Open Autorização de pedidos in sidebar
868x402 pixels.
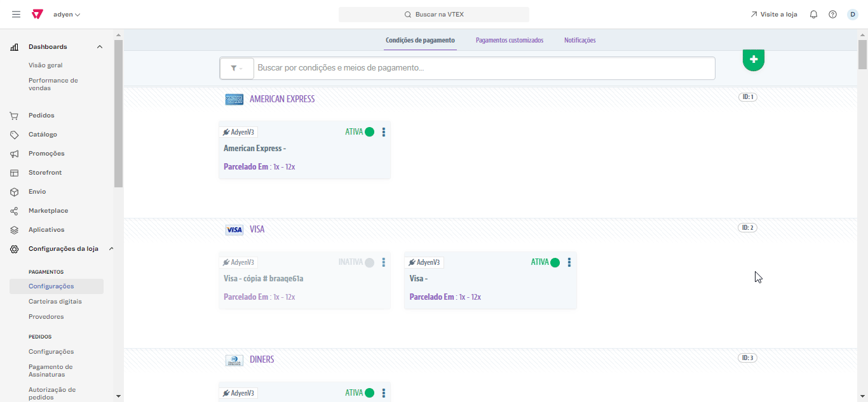click(x=52, y=394)
